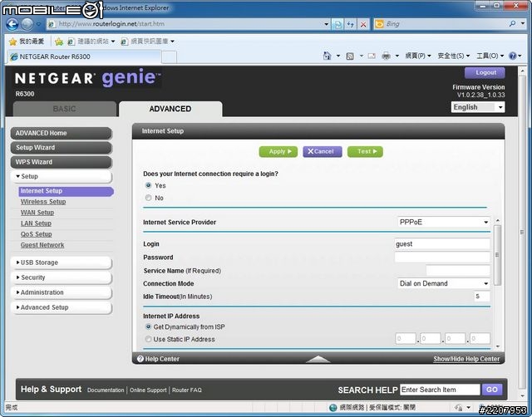Open Setup Wizard
The width and height of the screenshot is (532, 417).
pos(61,148)
